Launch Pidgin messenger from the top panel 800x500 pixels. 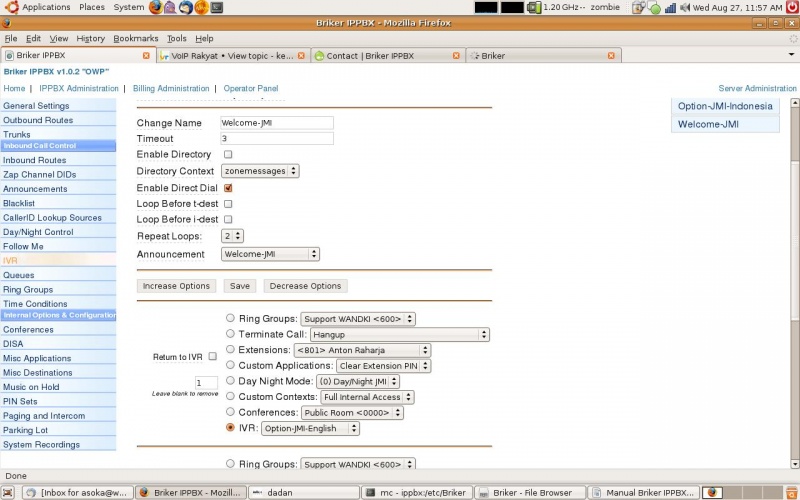(x=170, y=7)
